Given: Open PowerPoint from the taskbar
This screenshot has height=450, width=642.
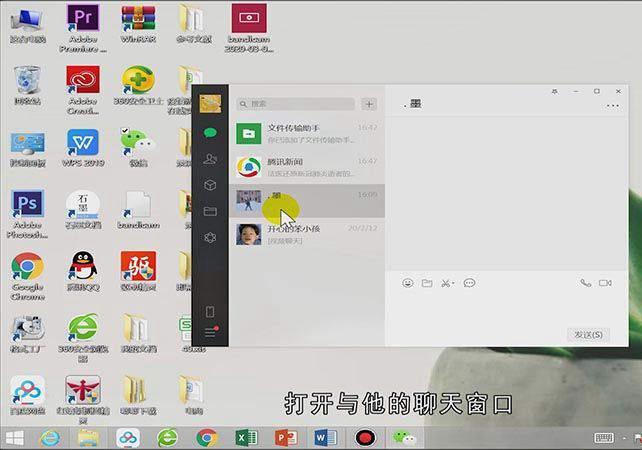Looking at the screenshot, I should [x=286, y=438].
